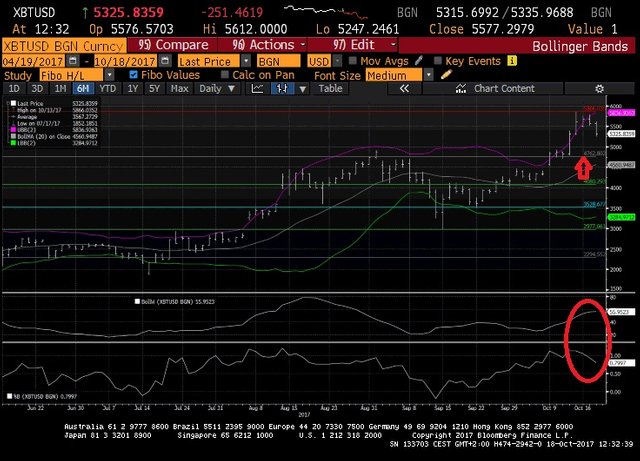Select the bar chart style icon
The image size is (640, 461).
(282, 89)
